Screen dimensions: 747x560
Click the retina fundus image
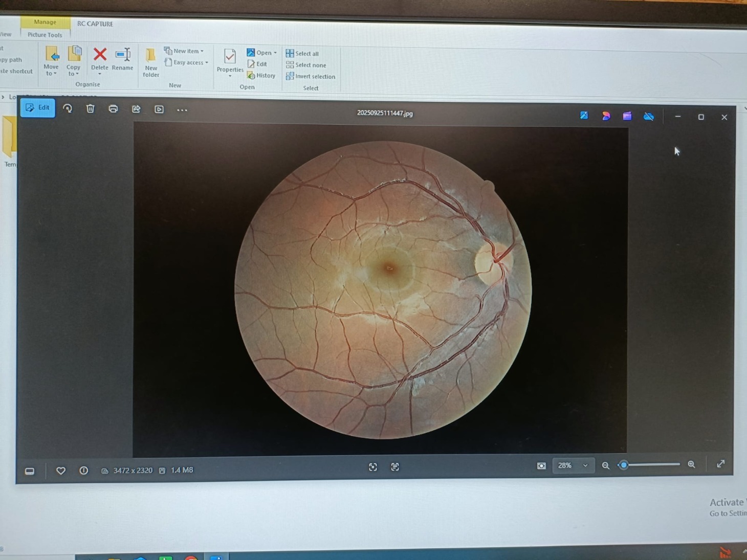click(383, 289)
